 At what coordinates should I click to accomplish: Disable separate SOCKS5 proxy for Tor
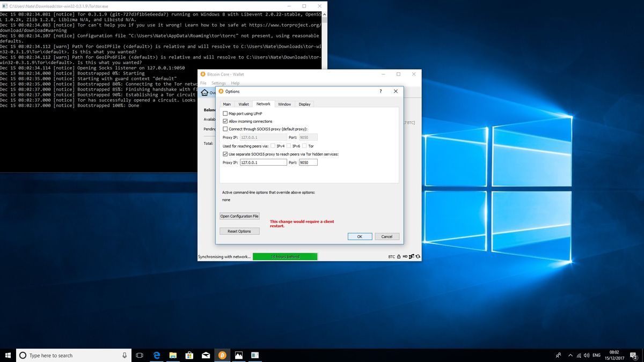tap(225, 153)
